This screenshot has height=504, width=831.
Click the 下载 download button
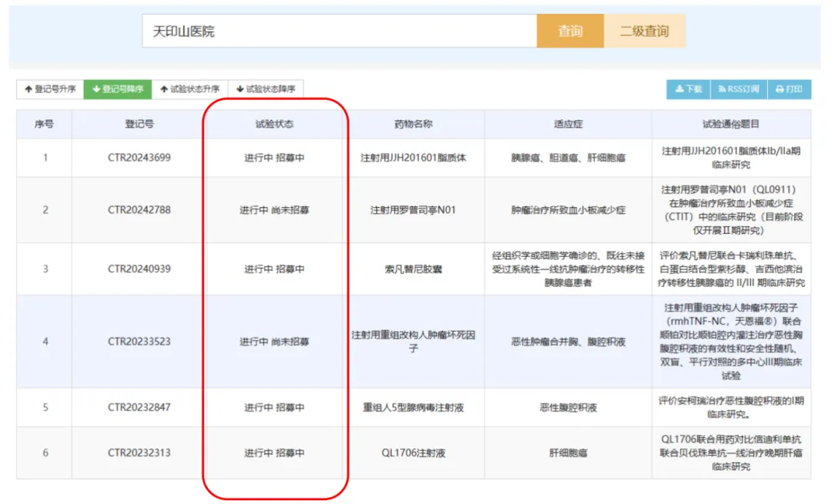click(689, 89)
